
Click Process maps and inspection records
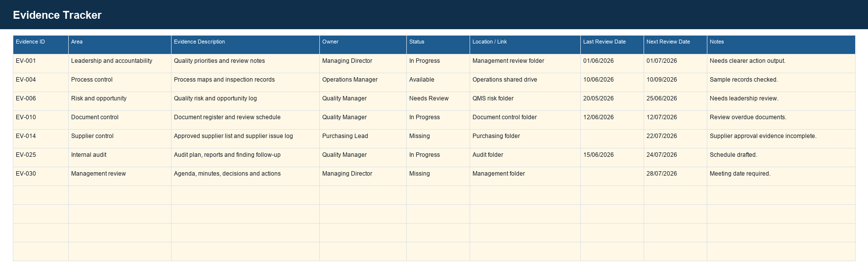coord(245,82)
